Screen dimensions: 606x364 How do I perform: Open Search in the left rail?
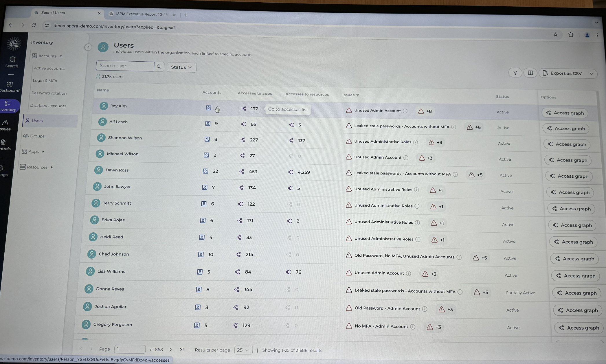(x=12, y=62)
